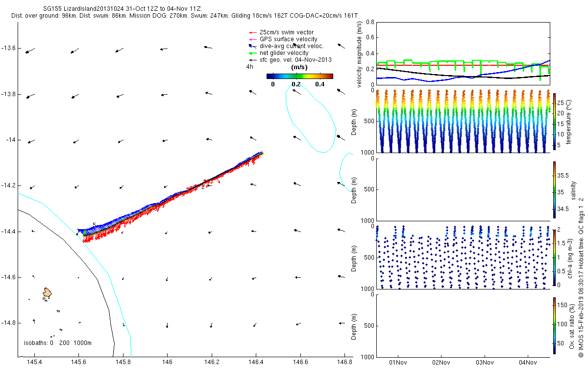Click longitude label '145.4'

[34, 362]
